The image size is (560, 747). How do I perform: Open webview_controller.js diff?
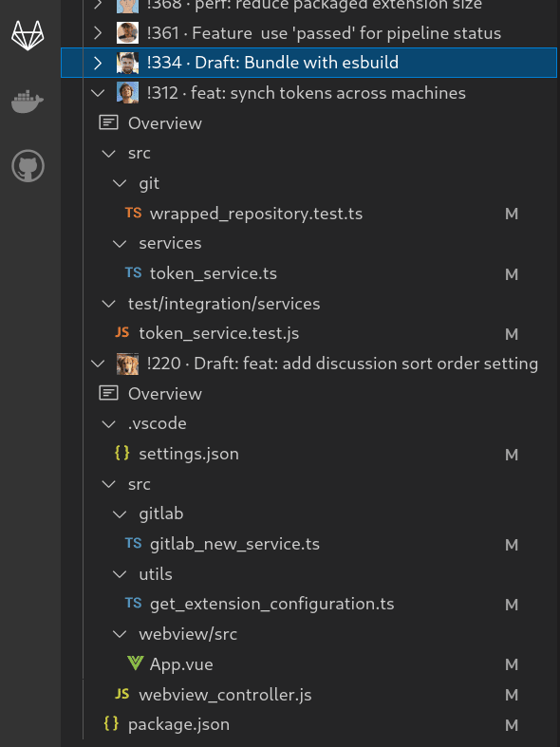click(x=225, y=695)
